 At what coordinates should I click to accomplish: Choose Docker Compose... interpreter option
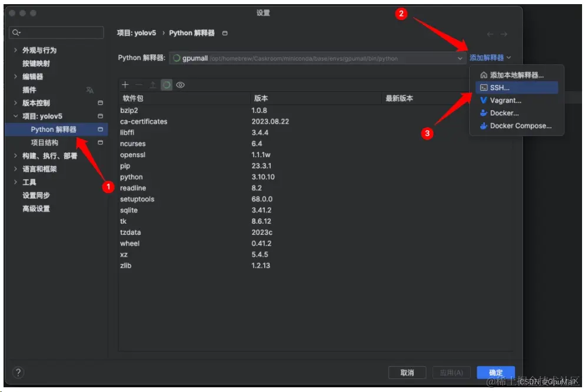(516, 126)
